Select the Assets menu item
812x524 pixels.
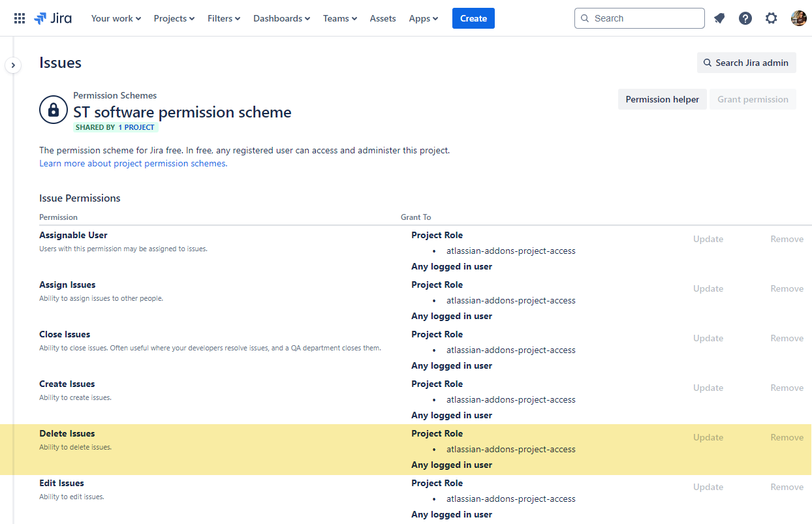pos(383,18)
